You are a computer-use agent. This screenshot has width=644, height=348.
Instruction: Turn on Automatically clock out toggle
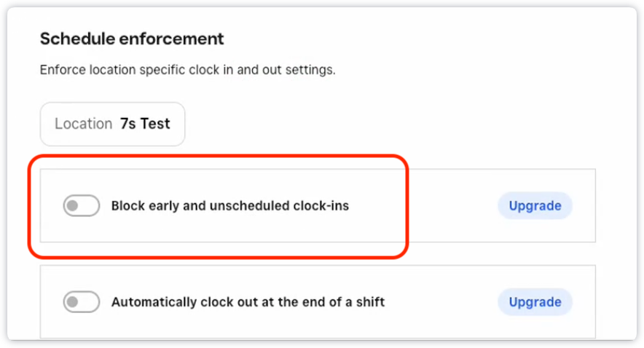click(x=81, y=301)
